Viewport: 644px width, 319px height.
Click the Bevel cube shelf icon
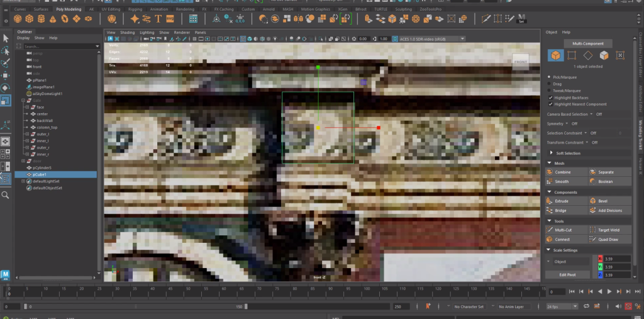(x=392, y=19)
